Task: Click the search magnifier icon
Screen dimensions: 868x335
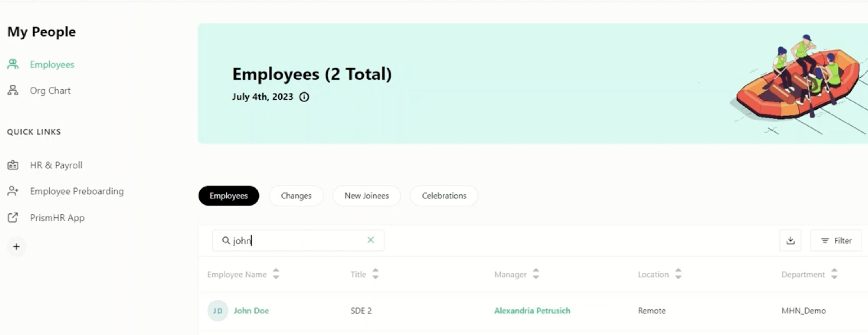Action: (226, 240)
